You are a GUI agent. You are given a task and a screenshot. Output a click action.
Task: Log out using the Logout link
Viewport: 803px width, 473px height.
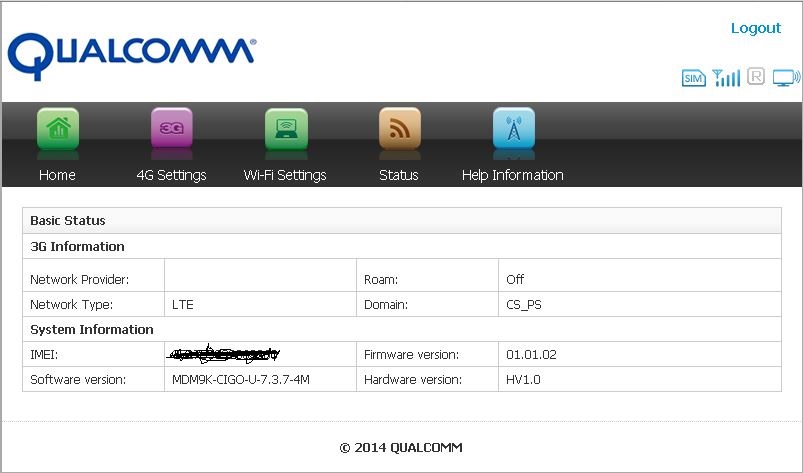(756, 28)
